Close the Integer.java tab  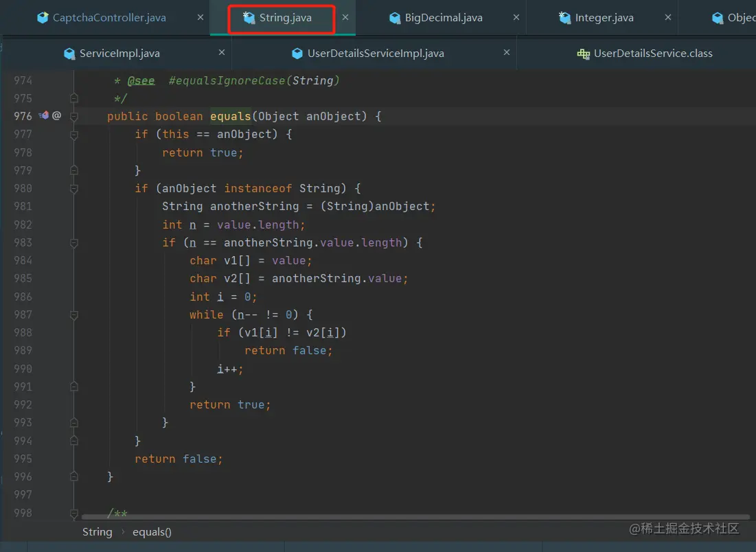[668, 17]
